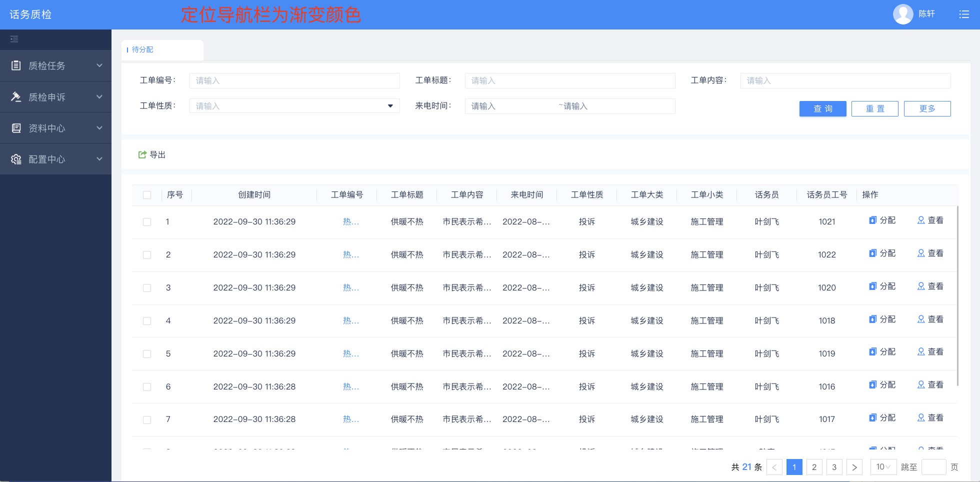Image resolution: width=980 pixels, height=482 pixels.
Task: Toggle the select-all checkbox in table header
Action: (x=147, y=195)
